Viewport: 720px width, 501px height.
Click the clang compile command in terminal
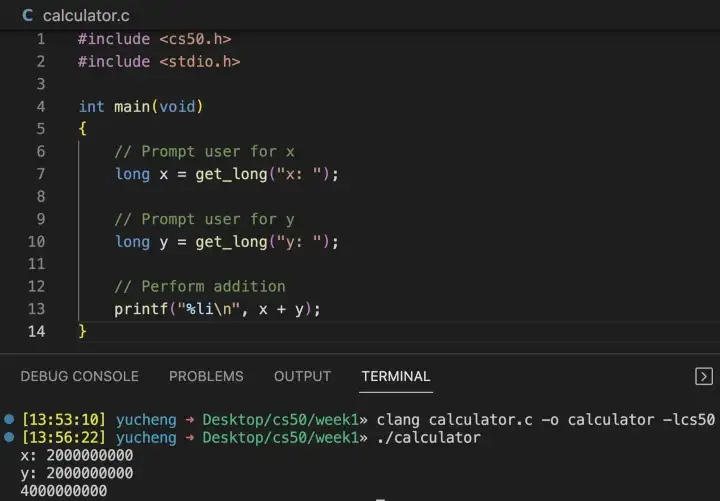point(546,420)
